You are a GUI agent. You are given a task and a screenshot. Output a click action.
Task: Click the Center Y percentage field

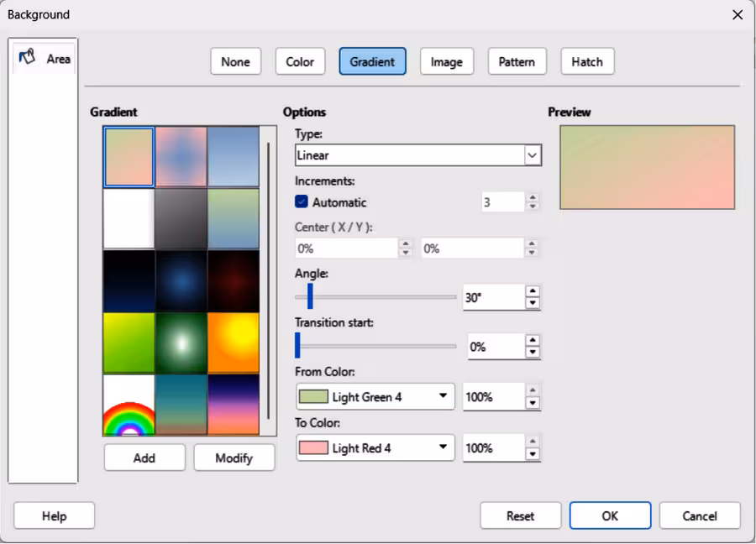(x=472, y=248)
